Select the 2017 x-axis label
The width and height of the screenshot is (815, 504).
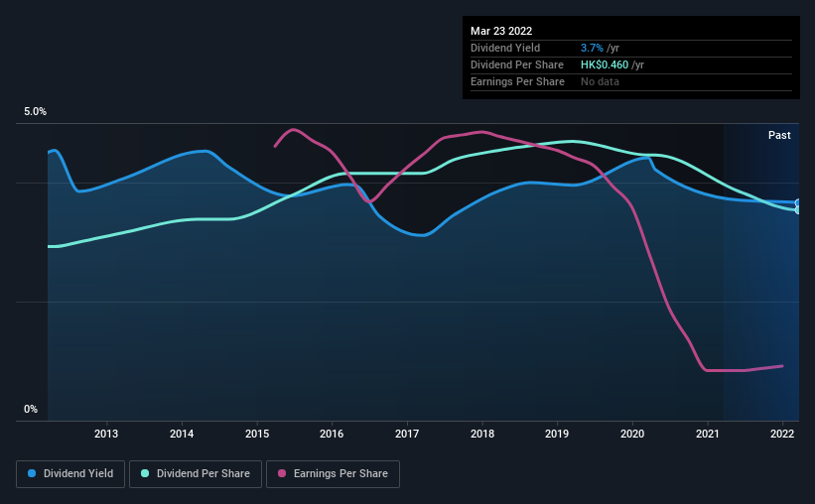coord(407,434)
